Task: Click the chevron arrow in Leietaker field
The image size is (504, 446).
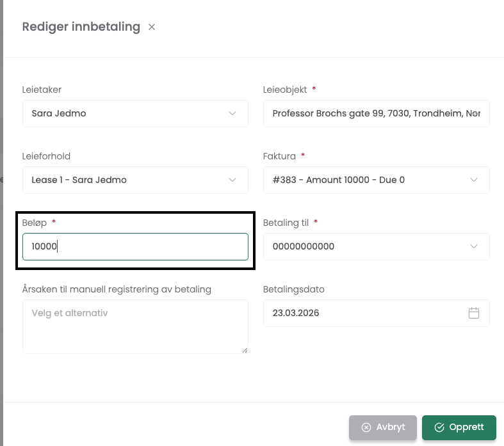Action: pos(232,113)
